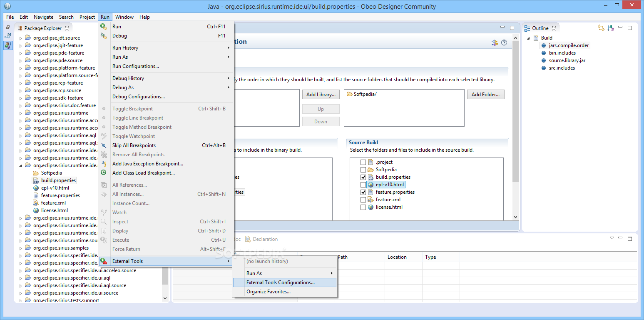
Task: Minimize the Outline view
Action: [x=621, y=28]
